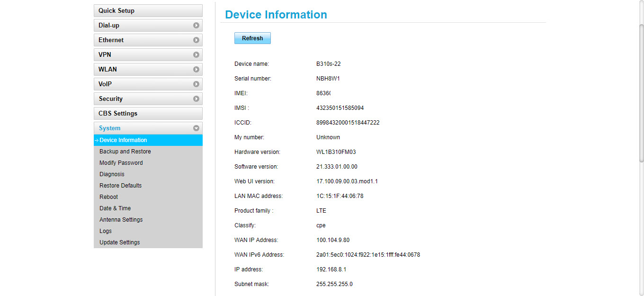This screenshot has height=296, width=644.
Task: View the Logs page
Action: coord(106,231)
